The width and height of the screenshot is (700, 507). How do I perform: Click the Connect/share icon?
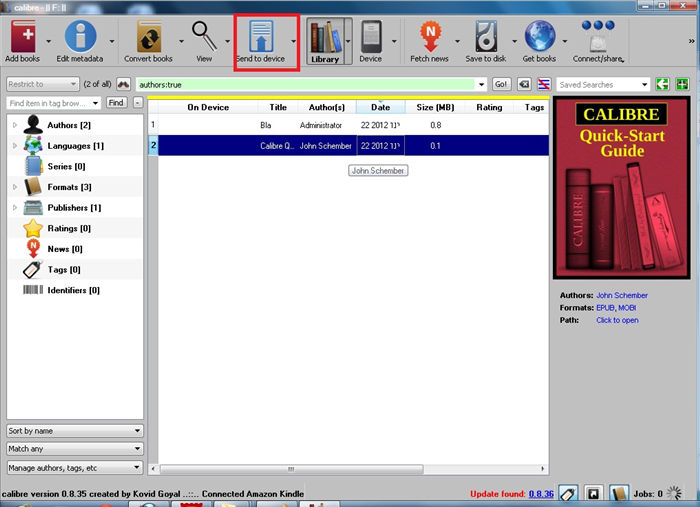coord(598,37)
